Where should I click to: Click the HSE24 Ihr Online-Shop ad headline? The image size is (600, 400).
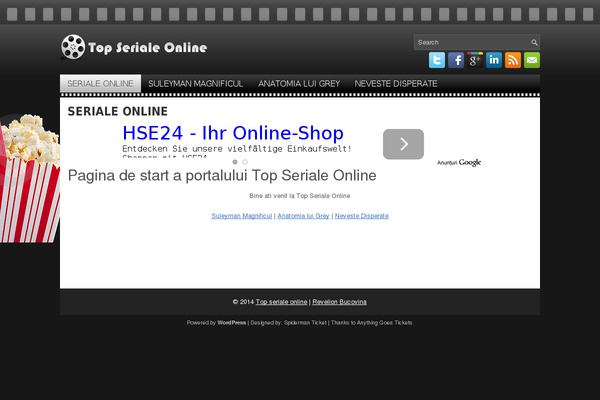(233, 133)
